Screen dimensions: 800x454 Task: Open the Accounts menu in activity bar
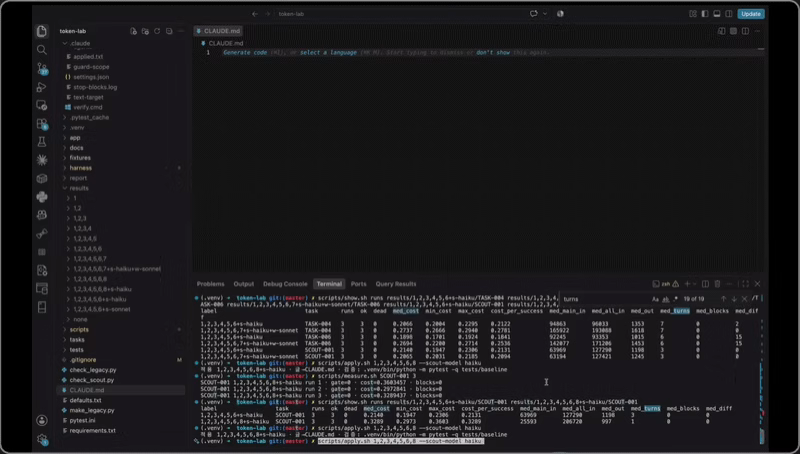coord(42,420)
